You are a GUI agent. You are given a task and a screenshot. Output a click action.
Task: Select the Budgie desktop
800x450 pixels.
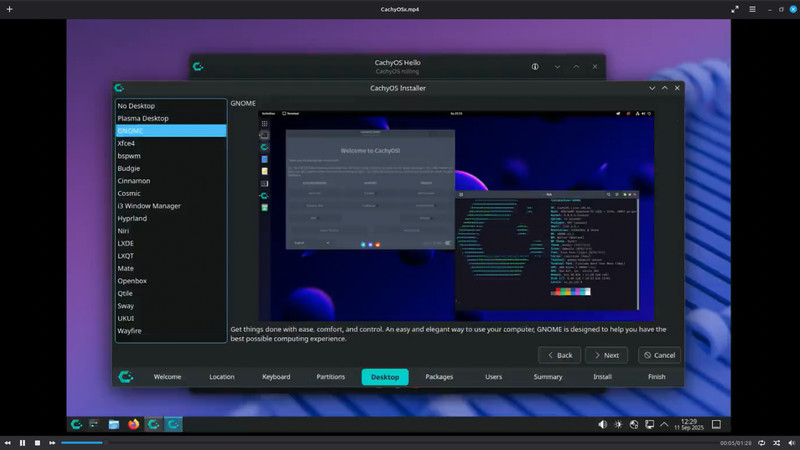171,168
